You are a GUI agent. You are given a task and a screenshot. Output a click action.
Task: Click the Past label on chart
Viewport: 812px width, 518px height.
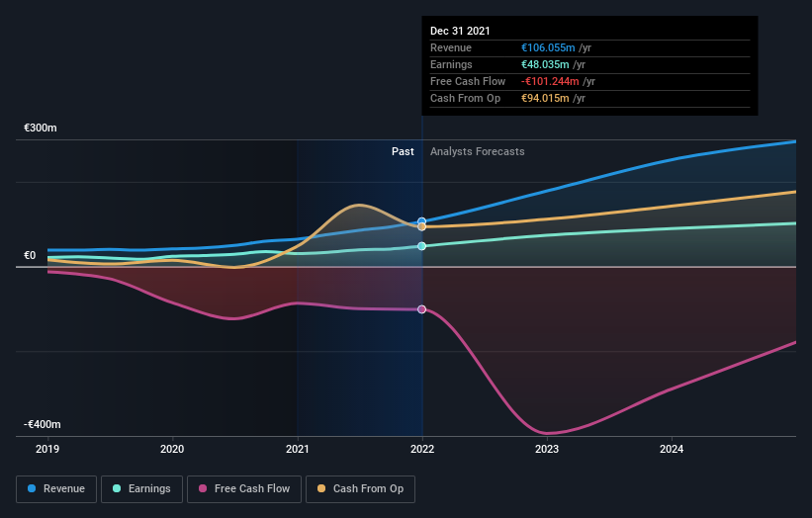click(403, 151)
